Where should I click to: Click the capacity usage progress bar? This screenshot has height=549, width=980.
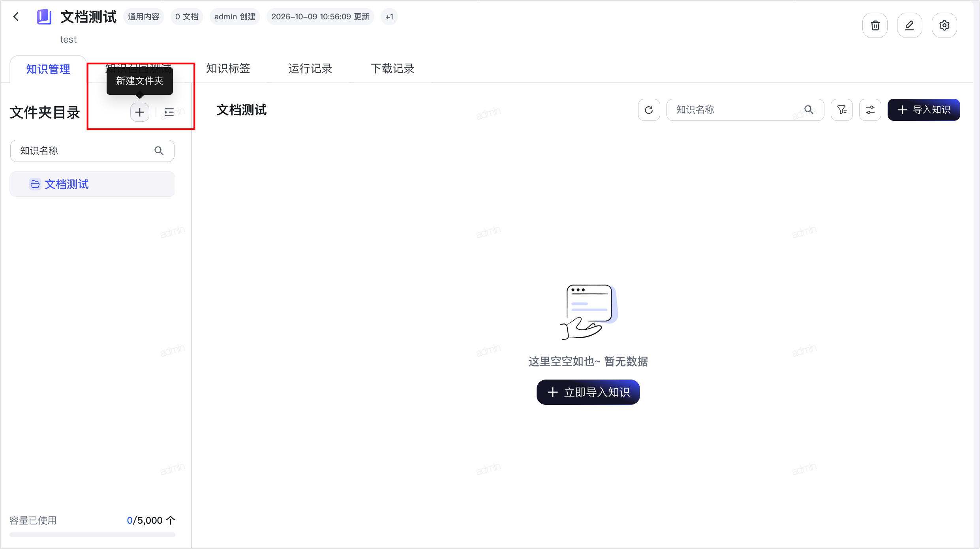(x=92, y=535)
